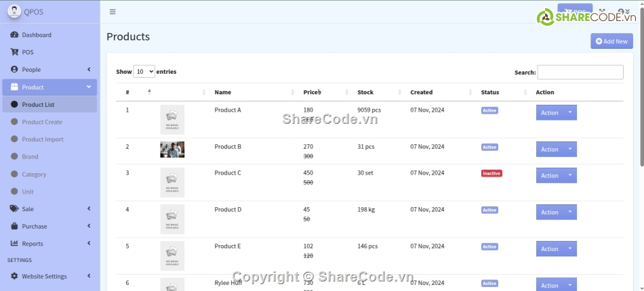
Task: Expand the Sale submenu chevron
Action: pos(89,208)
